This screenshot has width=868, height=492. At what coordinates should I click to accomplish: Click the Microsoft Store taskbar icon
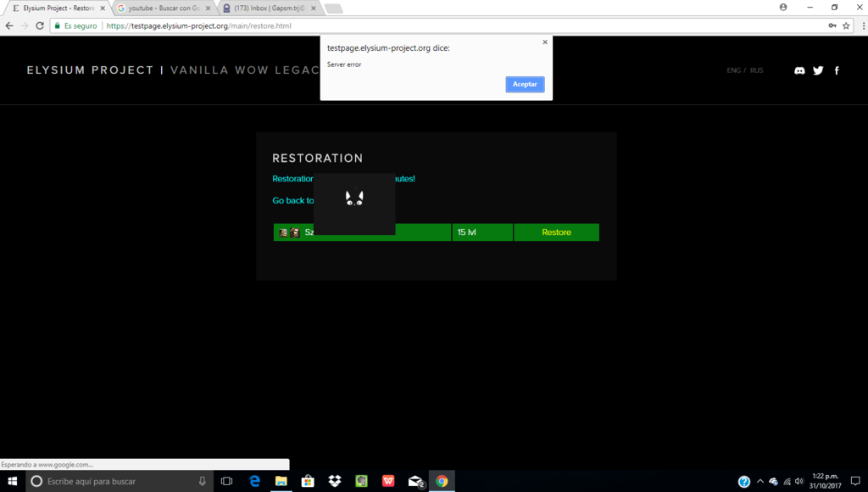[307, 481]
